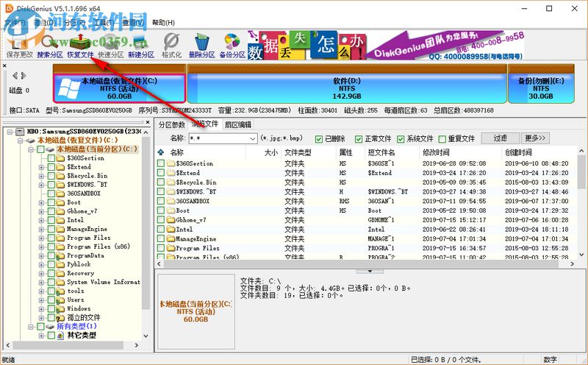Click the 过滤 filter button

[501, 138]
